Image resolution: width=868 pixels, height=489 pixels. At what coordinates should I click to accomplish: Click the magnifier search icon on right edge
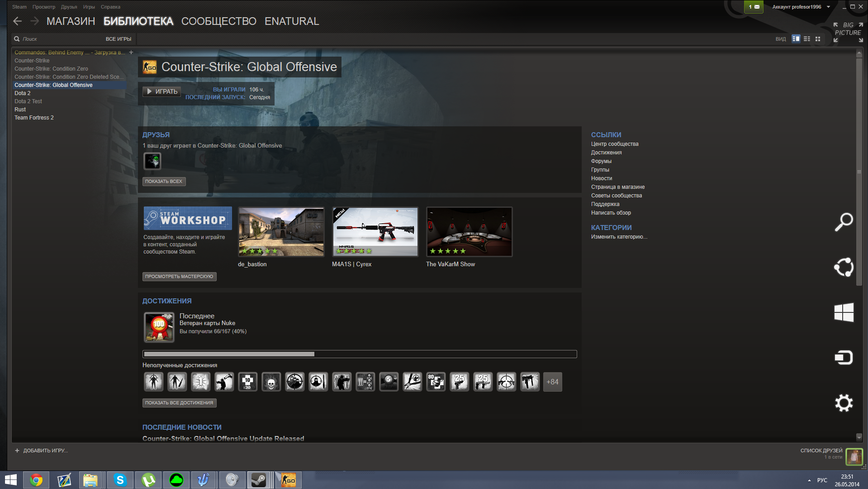[844, 222]
